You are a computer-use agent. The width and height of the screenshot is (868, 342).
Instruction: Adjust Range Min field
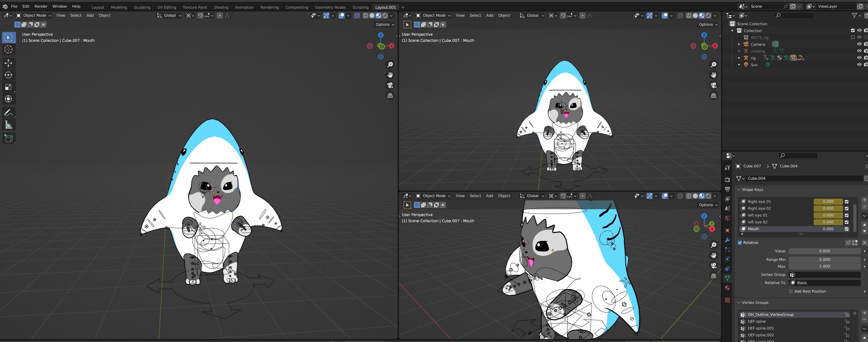coord(825,260)
